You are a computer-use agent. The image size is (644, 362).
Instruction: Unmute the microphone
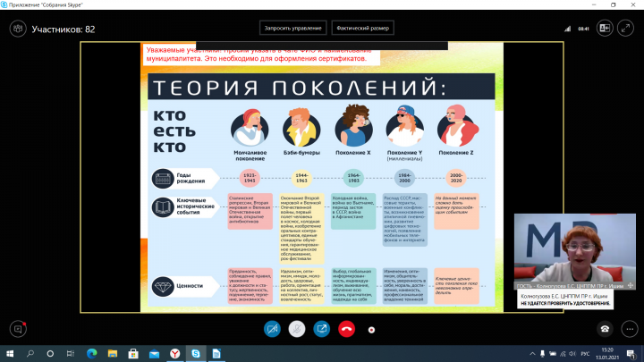[x=296, y=329]
